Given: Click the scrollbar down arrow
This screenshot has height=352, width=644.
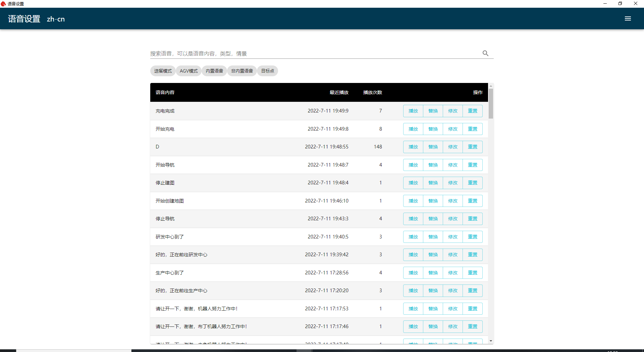Looking at the screenshot, I should click(491, 341).
